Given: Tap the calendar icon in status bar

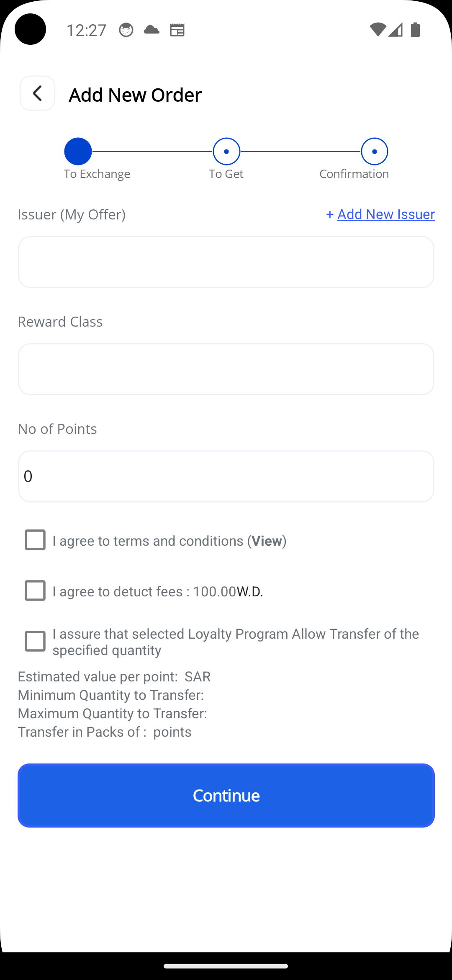Looking at the screenshot, I should click(177, 30).
